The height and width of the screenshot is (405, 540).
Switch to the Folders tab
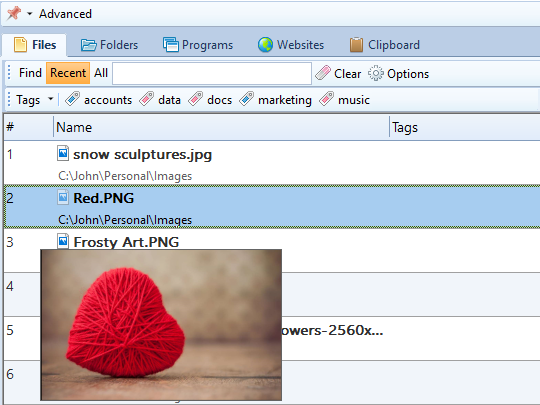click(x=110, y=45)
